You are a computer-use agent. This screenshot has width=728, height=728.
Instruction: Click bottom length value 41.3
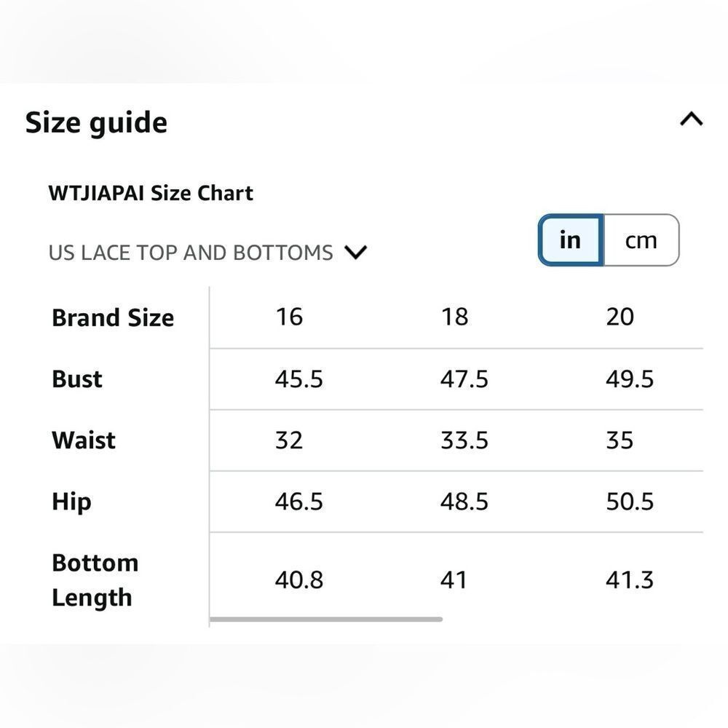pos(629,580)
